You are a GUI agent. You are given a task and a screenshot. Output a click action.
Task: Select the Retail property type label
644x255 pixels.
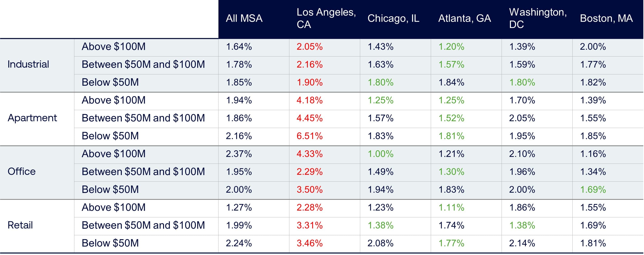[x=20, y=225]
